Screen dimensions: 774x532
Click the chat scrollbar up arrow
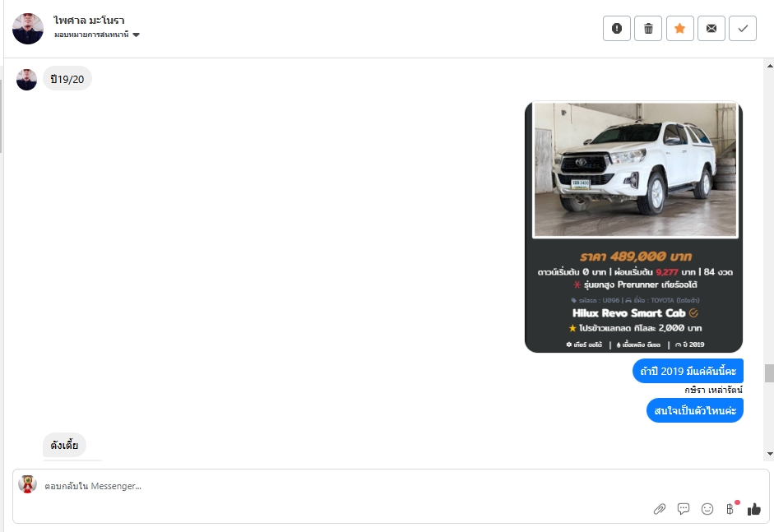point(770,66)
